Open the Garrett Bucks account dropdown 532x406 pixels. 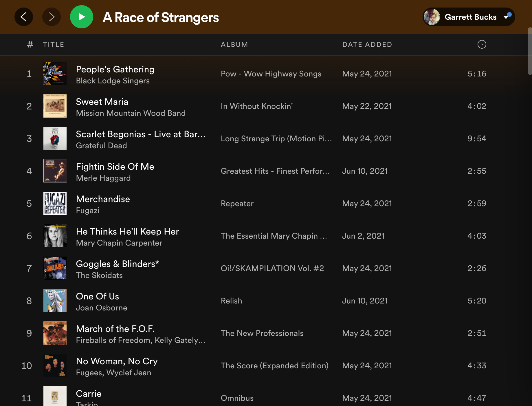[x=469, y=17]
